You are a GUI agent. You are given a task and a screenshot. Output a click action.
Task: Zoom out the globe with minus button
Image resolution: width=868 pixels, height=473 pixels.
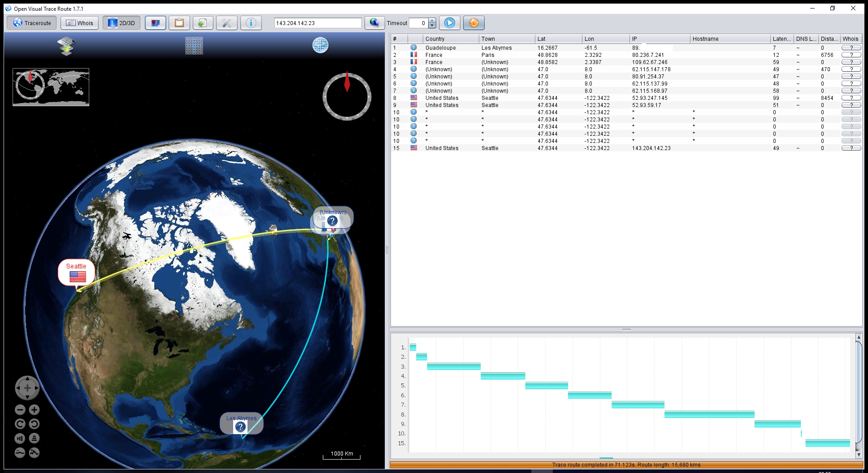[x=20, y=410]
